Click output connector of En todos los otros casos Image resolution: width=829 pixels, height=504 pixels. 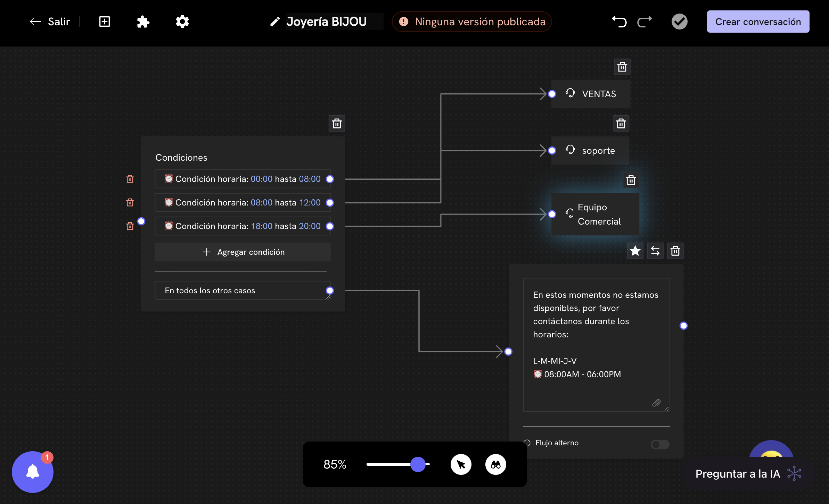click(330, 291)
